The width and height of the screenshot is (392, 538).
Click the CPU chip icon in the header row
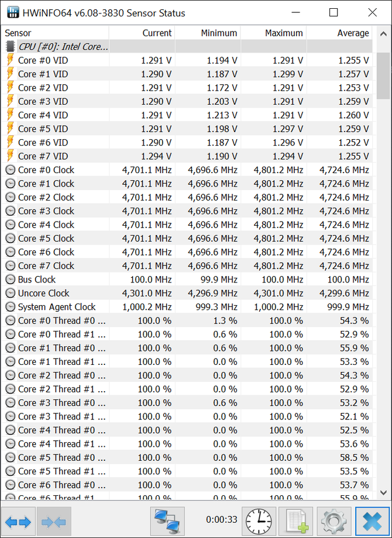click(x=11, y=47)
